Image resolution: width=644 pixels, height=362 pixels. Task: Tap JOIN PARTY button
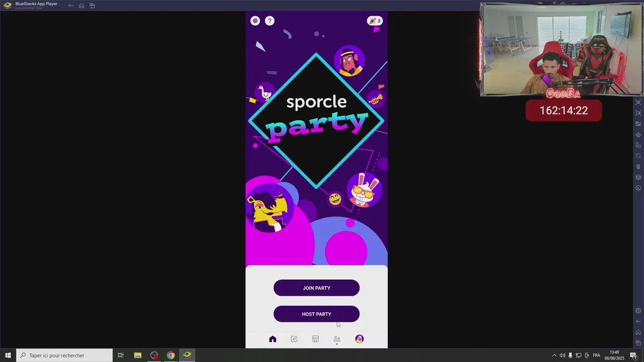(x=316, y=288)
